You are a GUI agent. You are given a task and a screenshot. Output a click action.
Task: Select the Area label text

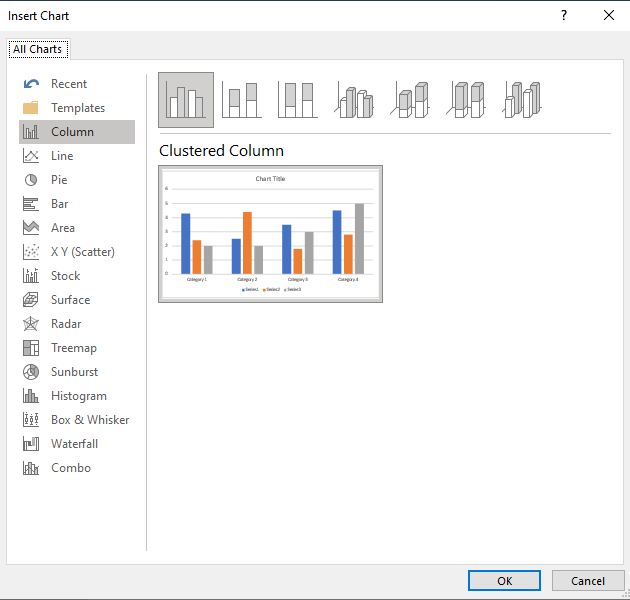point(63,228)
